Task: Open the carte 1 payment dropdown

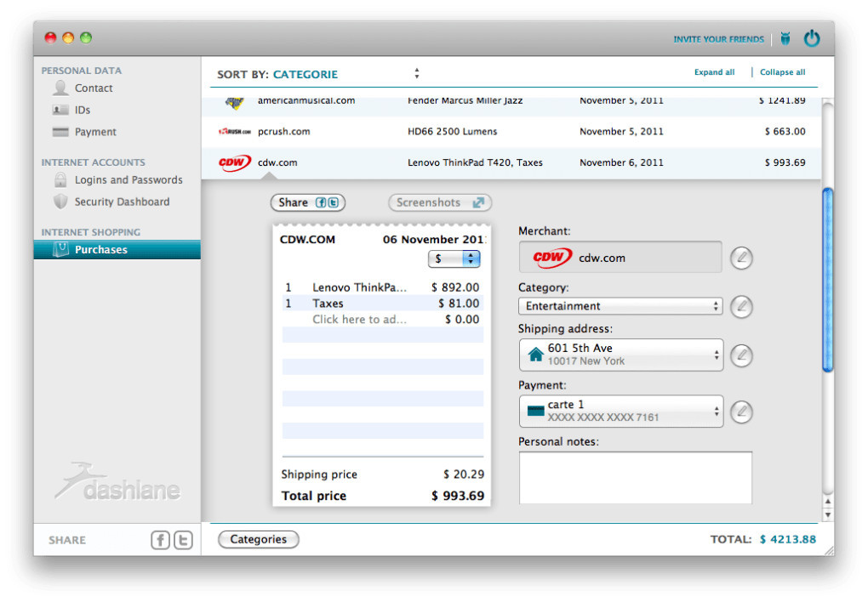Action: [x=621, y=411]
